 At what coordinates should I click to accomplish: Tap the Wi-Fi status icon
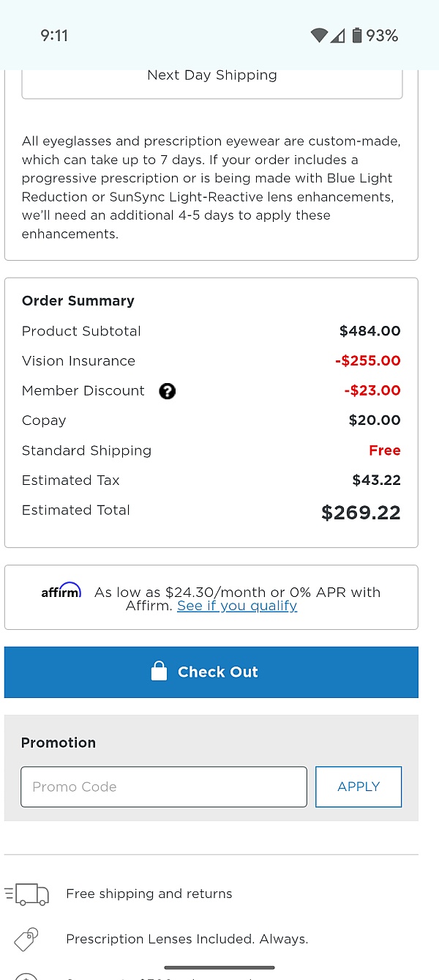click(x=318, y=36)
